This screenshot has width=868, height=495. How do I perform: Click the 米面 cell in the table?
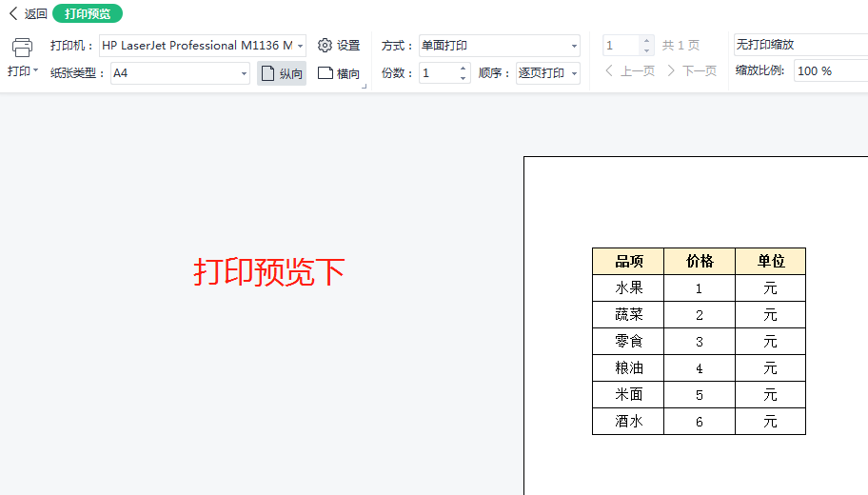(x=628, y=394)
